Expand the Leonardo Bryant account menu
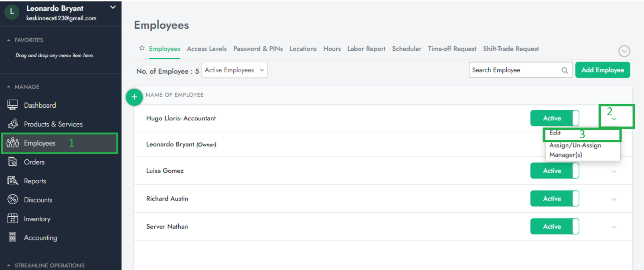 (113, 7)
